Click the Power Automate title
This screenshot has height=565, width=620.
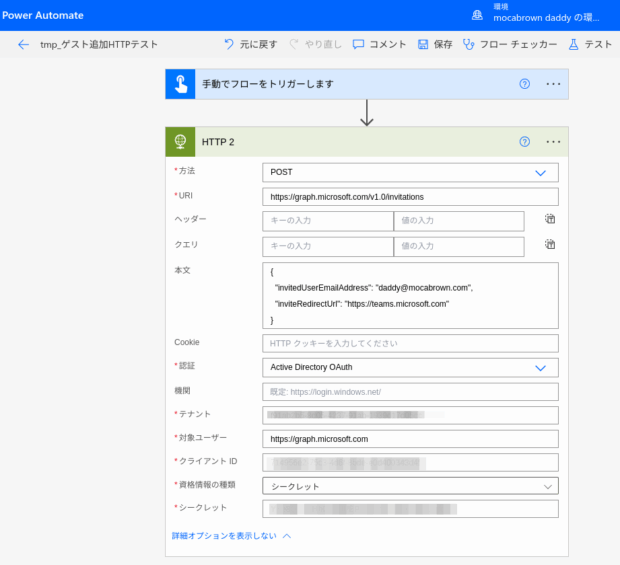[x=43, y=15]
